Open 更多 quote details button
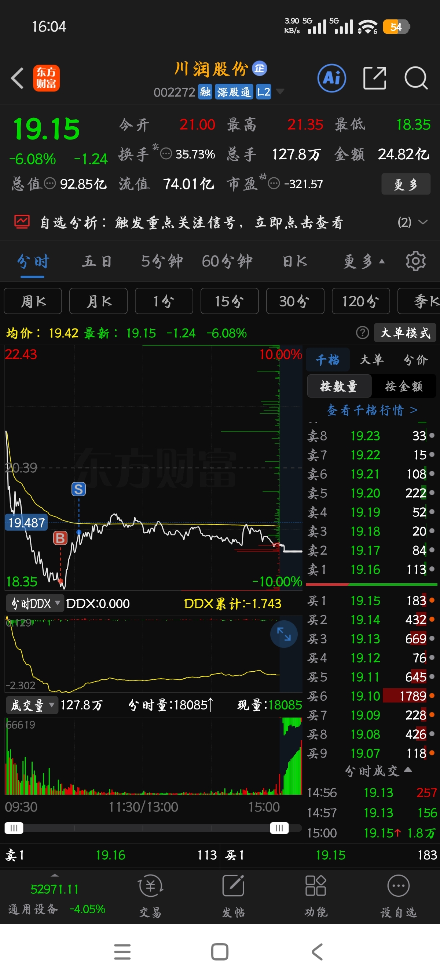This screenshot has width=440, height=980. pos(406,184)
